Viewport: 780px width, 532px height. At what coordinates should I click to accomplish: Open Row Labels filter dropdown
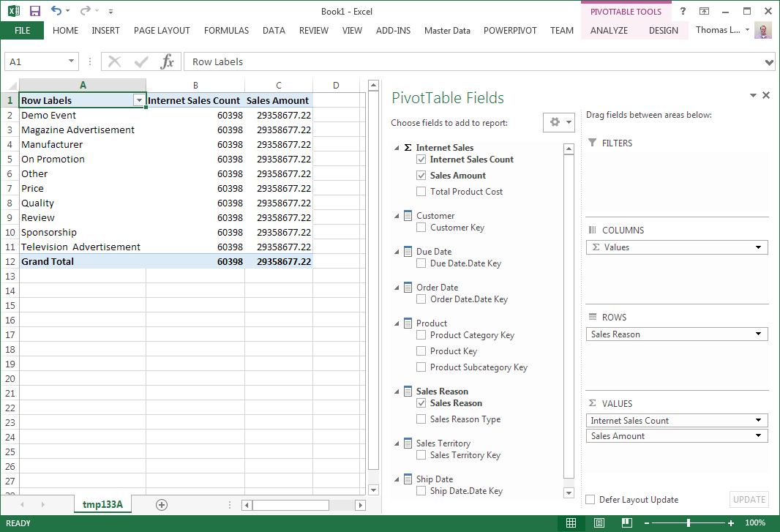pos(138,100)
